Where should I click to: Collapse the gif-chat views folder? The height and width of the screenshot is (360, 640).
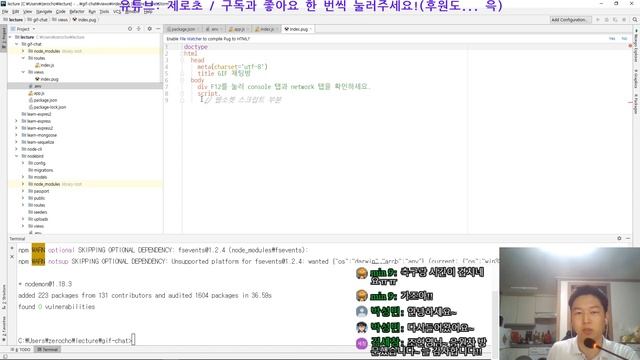tap(23, 72)
